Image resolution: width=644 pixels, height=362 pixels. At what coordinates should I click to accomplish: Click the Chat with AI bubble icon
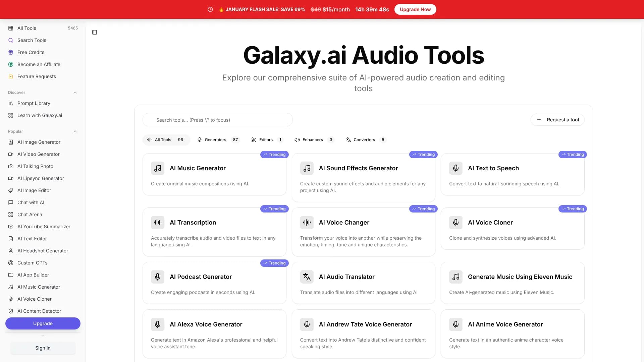click(x=11, y=202)
